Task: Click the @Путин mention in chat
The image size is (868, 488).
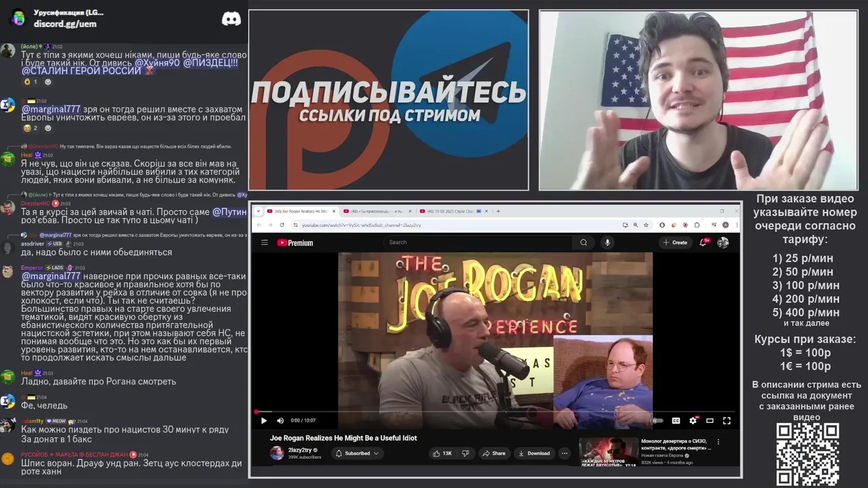Action: pyautogui.click(x=229, y=212)
